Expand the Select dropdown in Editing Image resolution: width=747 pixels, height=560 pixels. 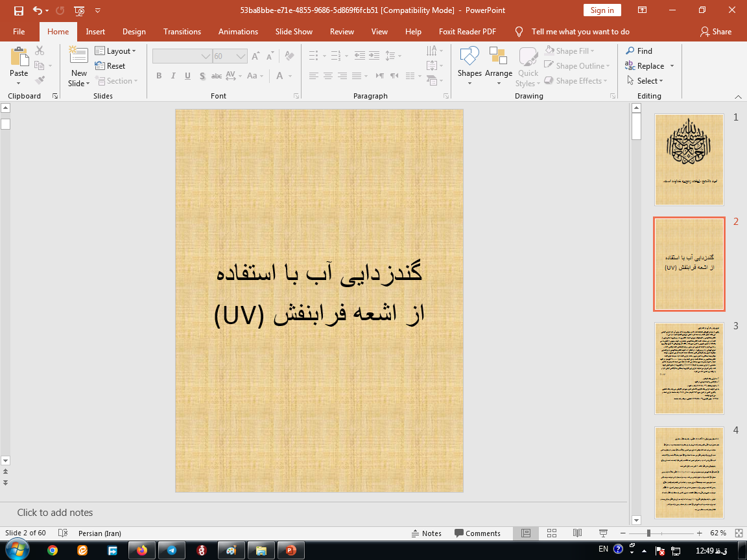[x=645, y=81]
